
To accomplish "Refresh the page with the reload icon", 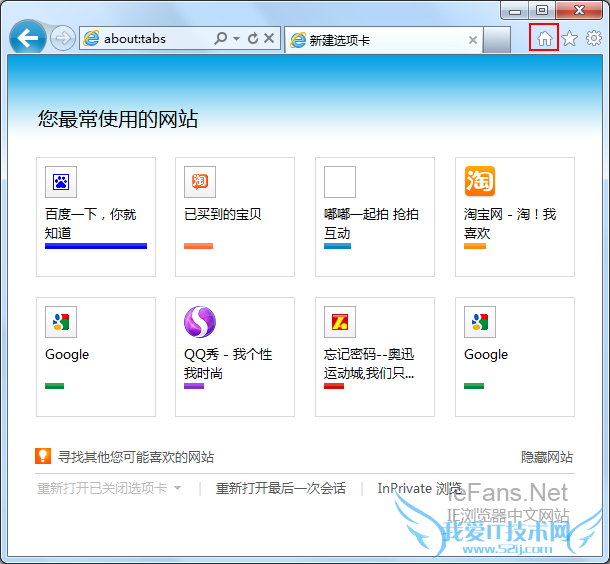I will (253, 38).
